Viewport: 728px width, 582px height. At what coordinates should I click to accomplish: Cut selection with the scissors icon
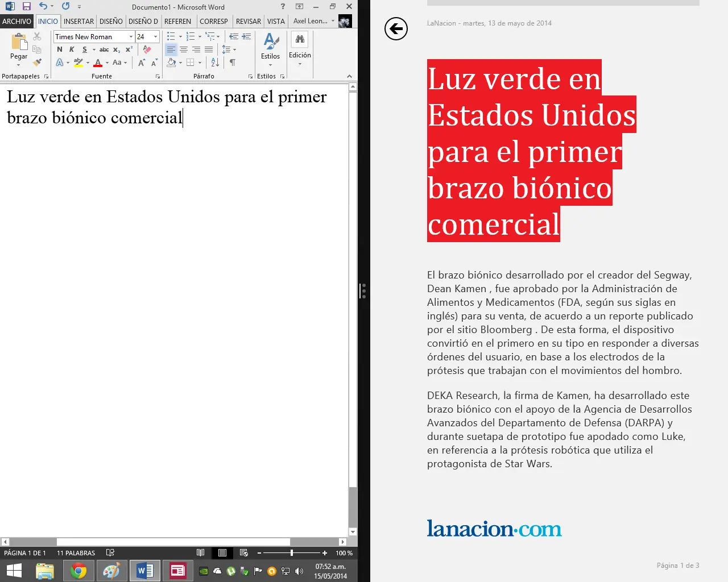coord(37,36)
